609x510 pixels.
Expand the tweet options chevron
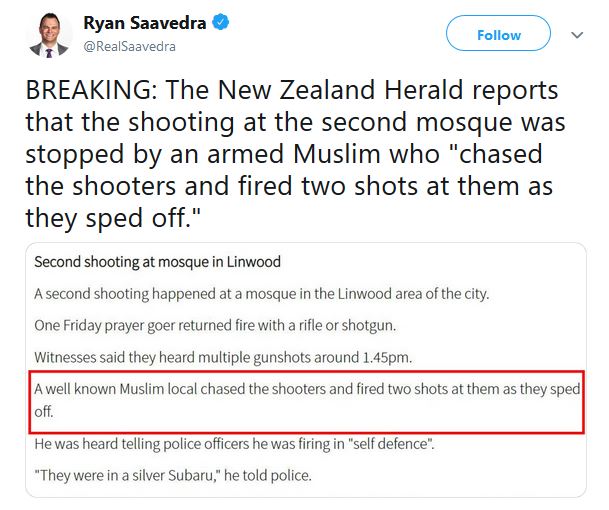point(576,35)
